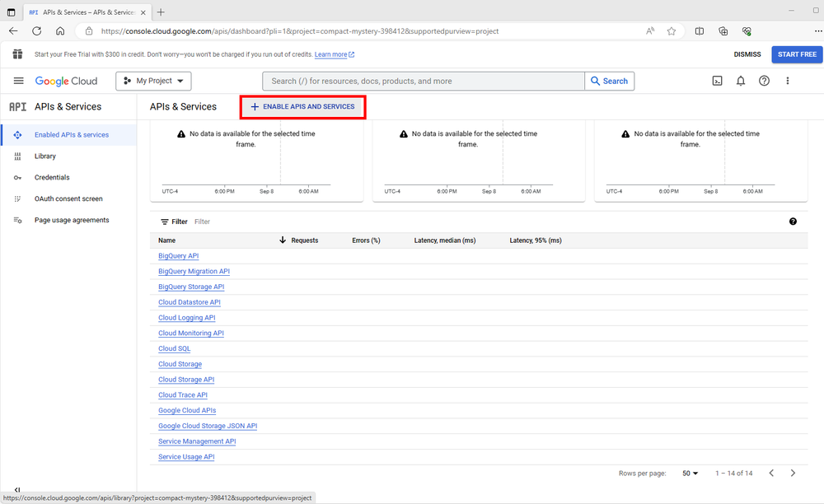The width and height of the screenshot is (824, 504).
Task: Open the BigQuery Migration API link
Action: point(194,272)
